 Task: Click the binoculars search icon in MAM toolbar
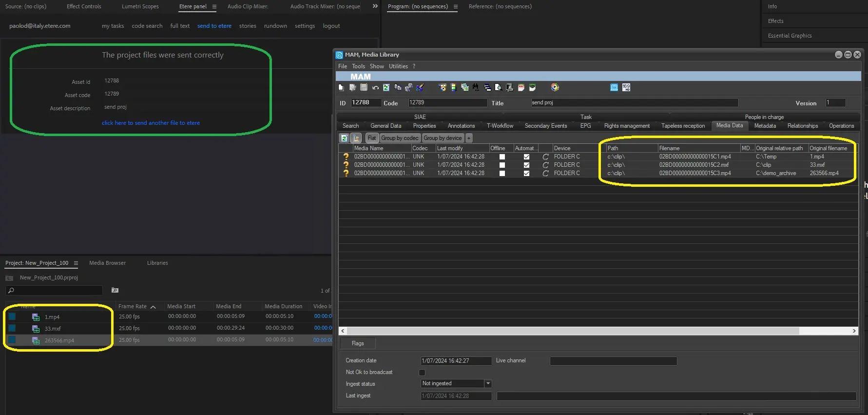tap(476, 87)
